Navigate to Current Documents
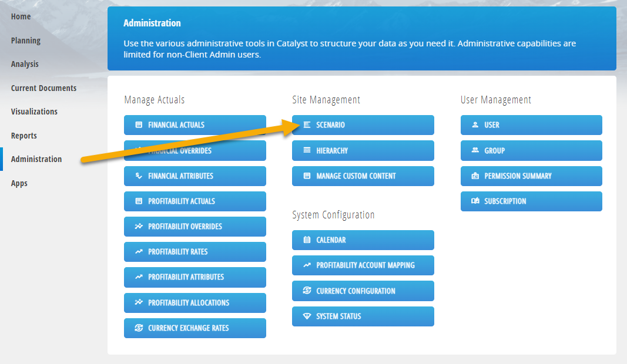Viewport: 627px width, 364px height. pos(43,88)
